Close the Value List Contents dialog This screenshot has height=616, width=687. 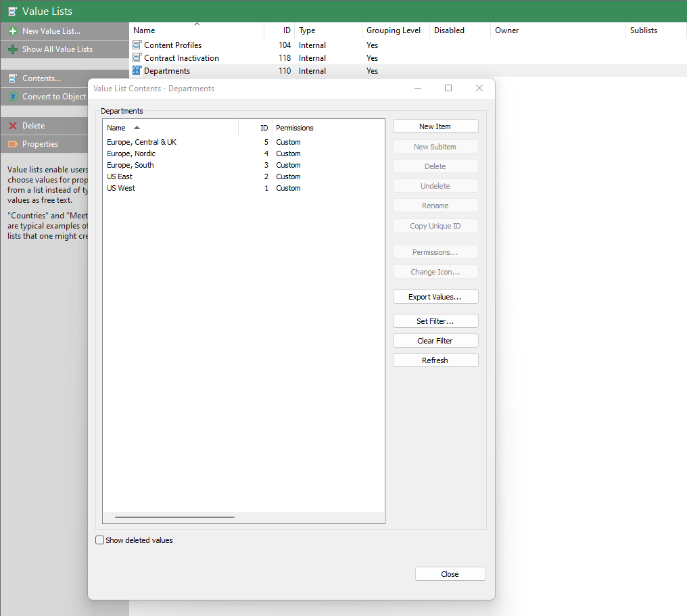coord(450,573)
